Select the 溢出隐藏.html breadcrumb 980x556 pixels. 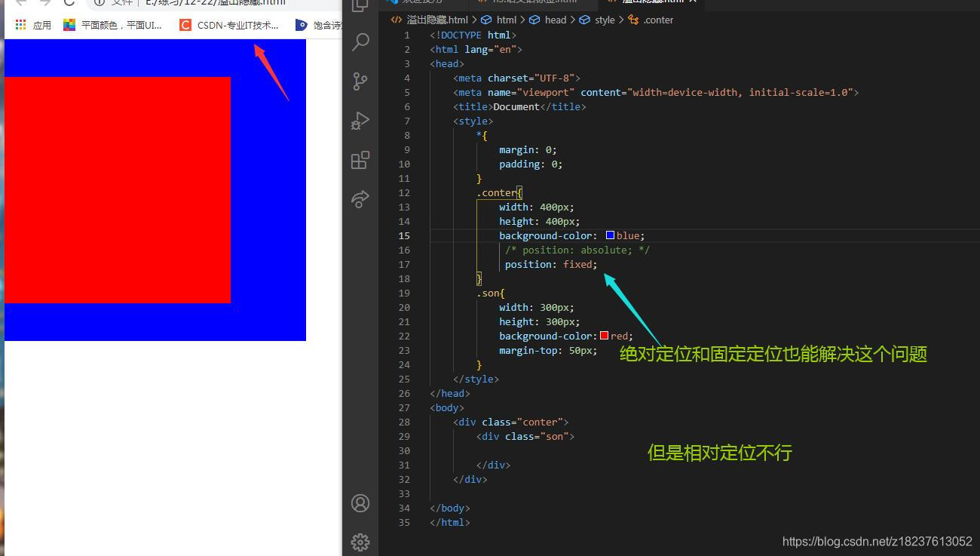pos(430,20)
